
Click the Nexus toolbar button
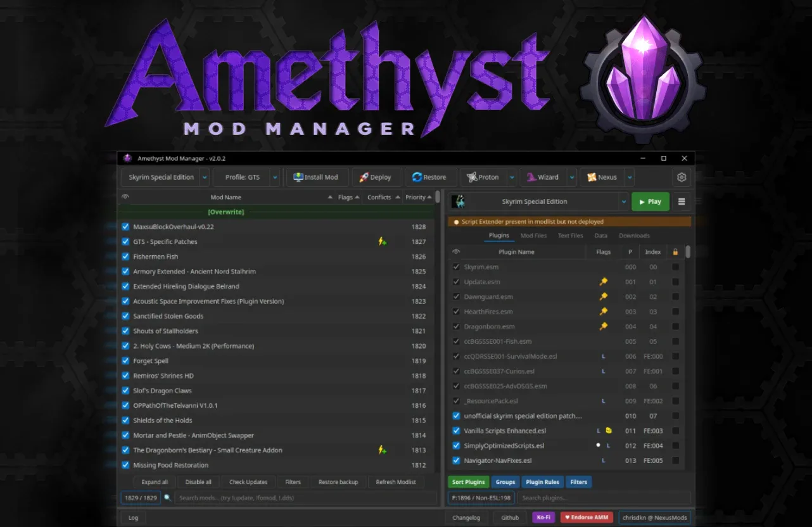click(602, 177)
